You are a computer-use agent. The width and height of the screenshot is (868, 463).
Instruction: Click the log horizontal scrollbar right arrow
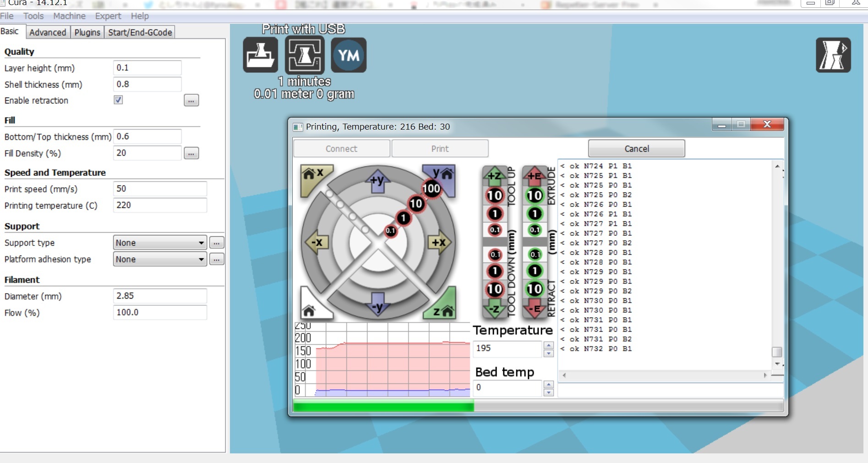[765, 375]
